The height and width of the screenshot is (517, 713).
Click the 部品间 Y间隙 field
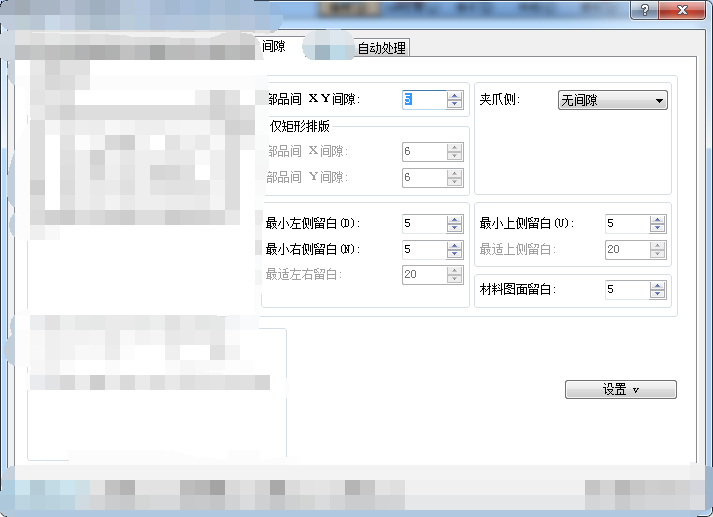424,177
